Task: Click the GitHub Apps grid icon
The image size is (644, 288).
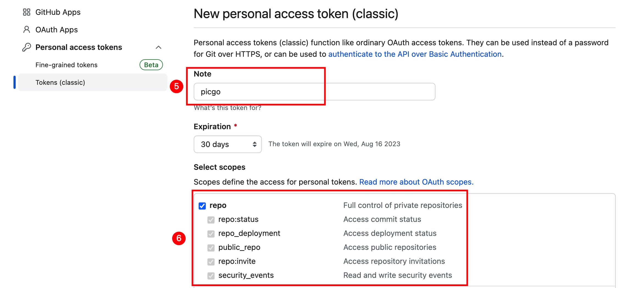Action: coord(27,12)
